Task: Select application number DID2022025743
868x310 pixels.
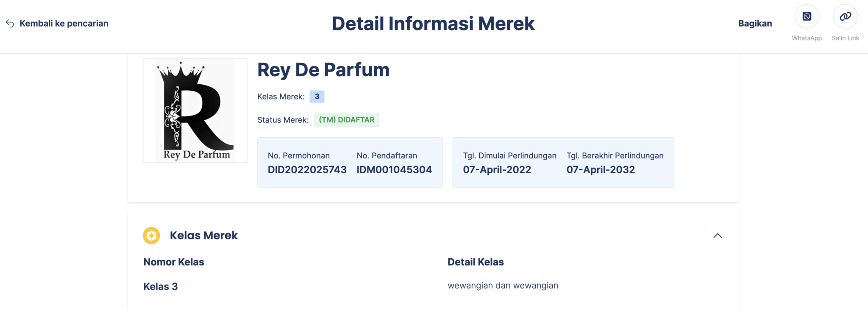Action: [307, 170]
